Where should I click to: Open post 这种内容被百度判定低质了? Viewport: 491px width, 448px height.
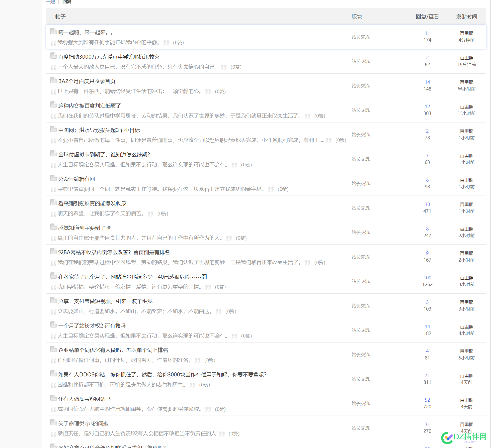point(89,106)
